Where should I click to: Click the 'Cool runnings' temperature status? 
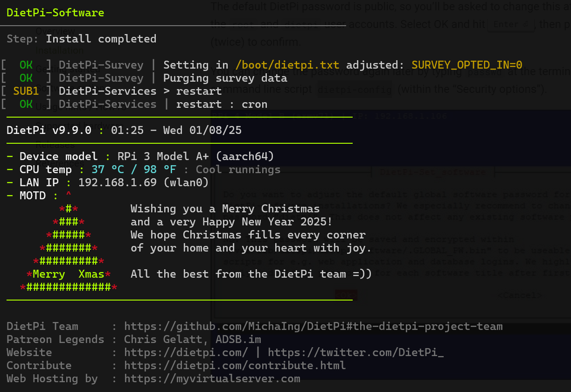click(x=238, y=169)
